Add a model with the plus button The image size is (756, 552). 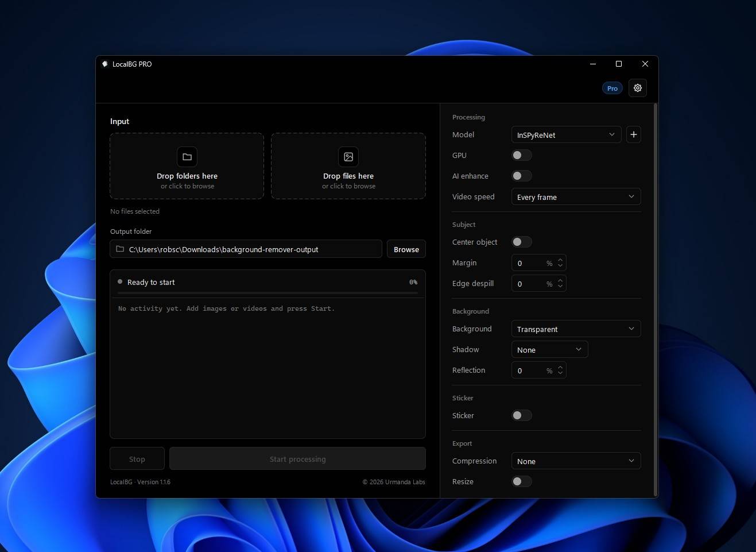[x=634, y=134]
